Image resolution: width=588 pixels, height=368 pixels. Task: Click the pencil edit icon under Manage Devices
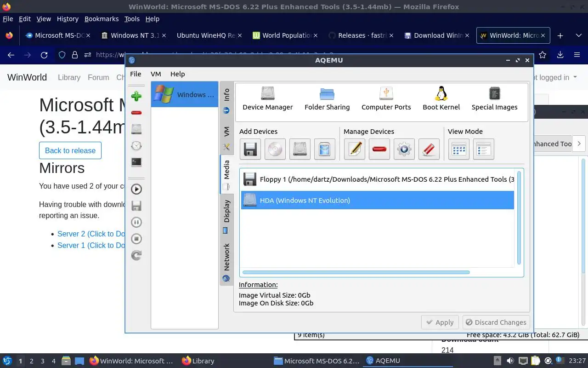[x=355, y=149]
